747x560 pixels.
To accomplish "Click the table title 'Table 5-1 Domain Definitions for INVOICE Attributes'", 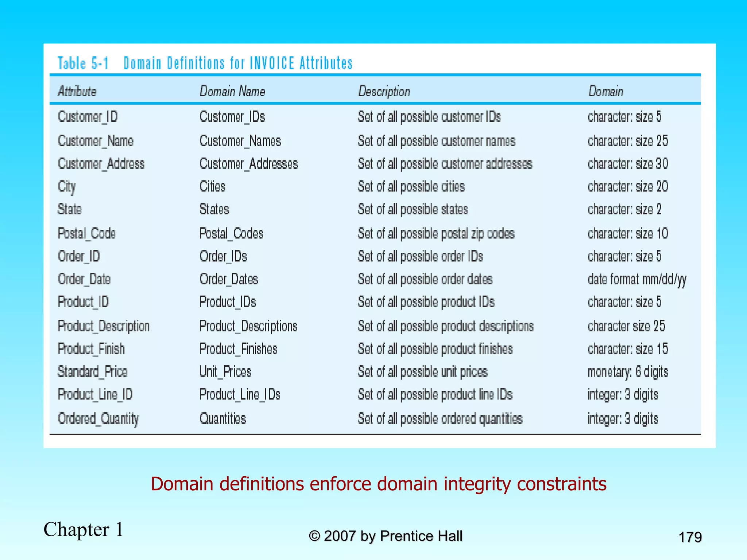I will point(205,63).
